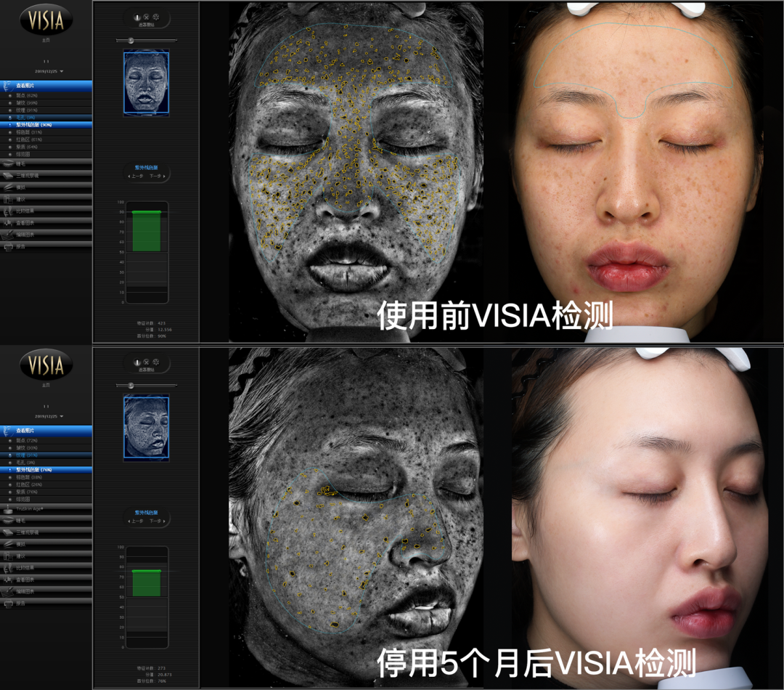Open 三维观察镜 3D viewer in 停用5个月后 panel
Viewport: 784px width, 690px height.
[46, 532]
